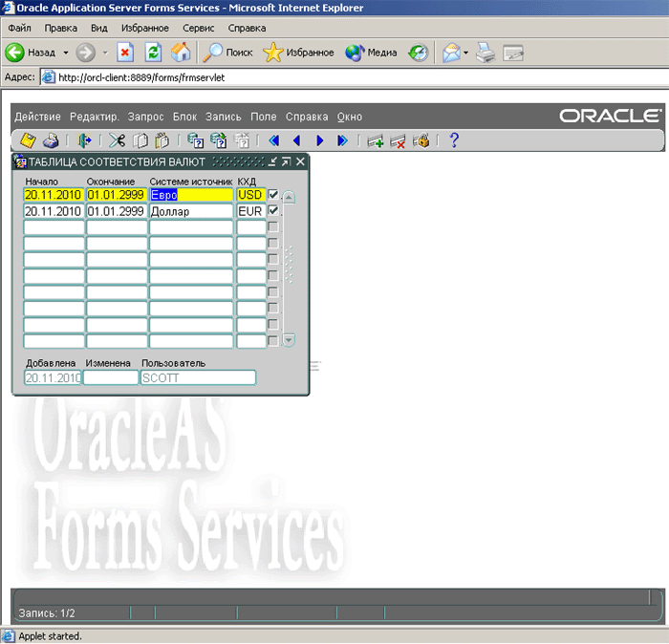Click the IE Mail envelope icon
Screen dimensions: 669x644
click(451, 53)
